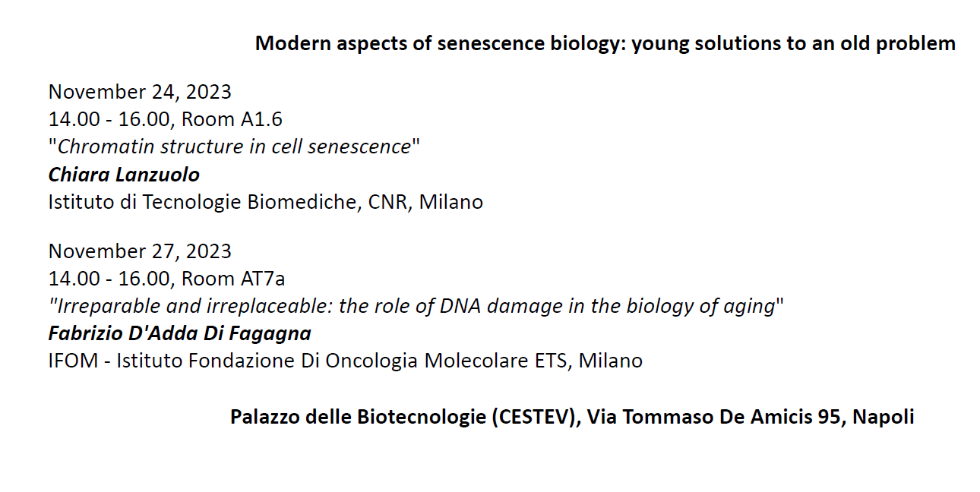This screenshot has height=492, width=980.
Task: Click the line "14.00 - 16.00, Room A1.6"
Action: (x=166, y=119)
